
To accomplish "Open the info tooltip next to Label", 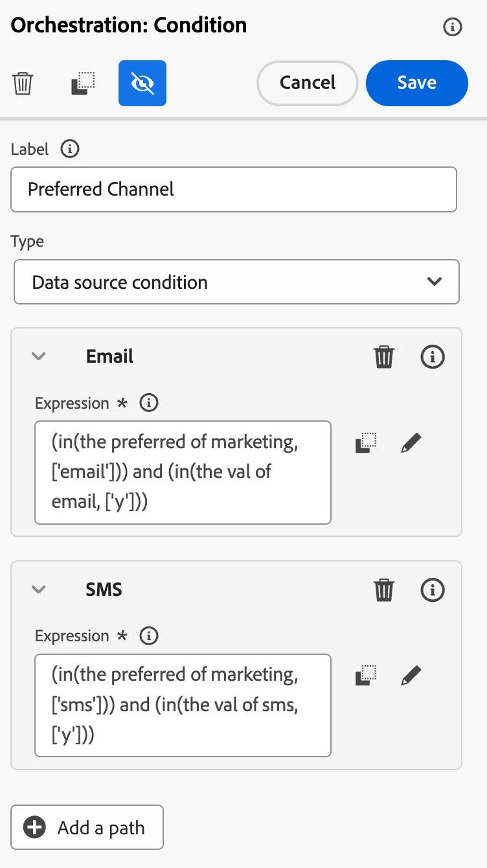I will point(70,149).
